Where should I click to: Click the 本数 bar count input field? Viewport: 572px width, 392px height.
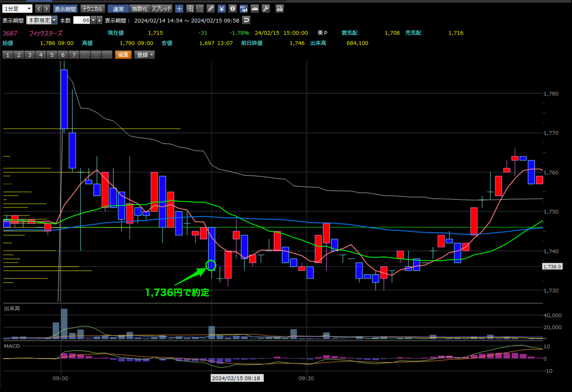tap(82, 20)
